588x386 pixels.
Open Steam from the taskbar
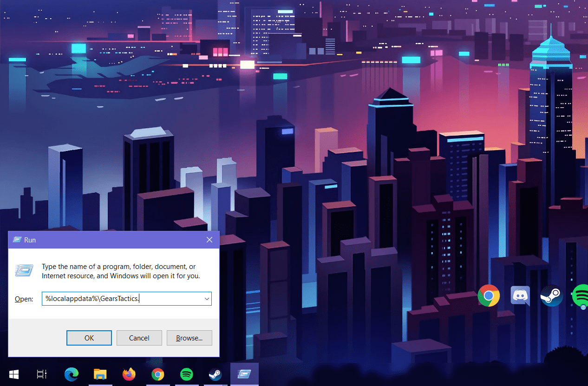[215, 374]
